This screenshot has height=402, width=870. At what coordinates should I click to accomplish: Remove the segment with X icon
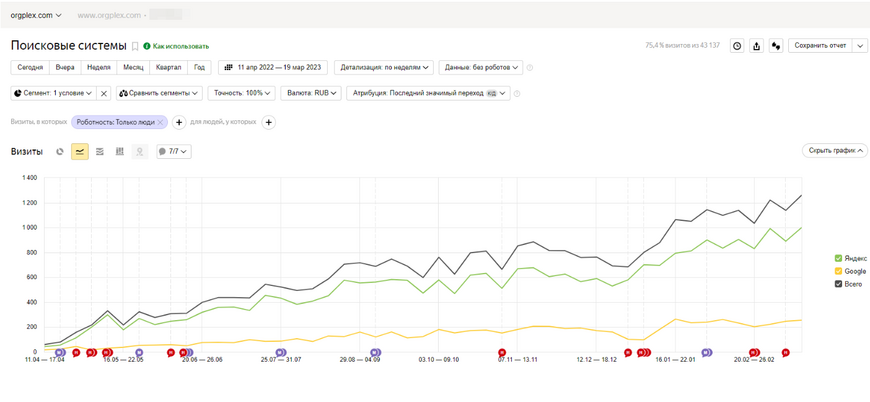(104, 93)
